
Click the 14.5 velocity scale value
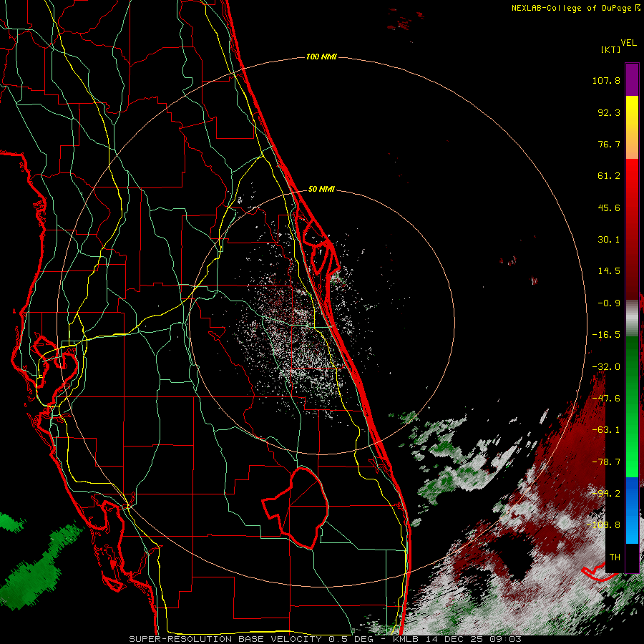[609, 271]
